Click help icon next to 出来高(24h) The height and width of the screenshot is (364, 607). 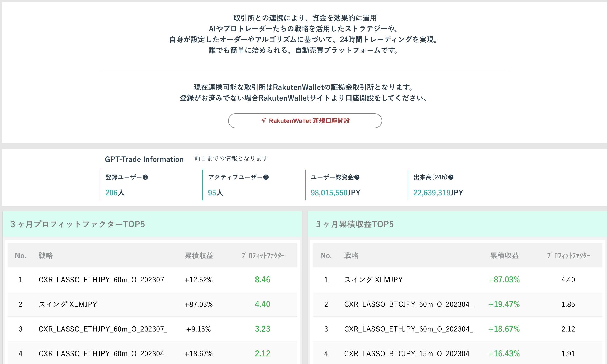tap(451, 177)
